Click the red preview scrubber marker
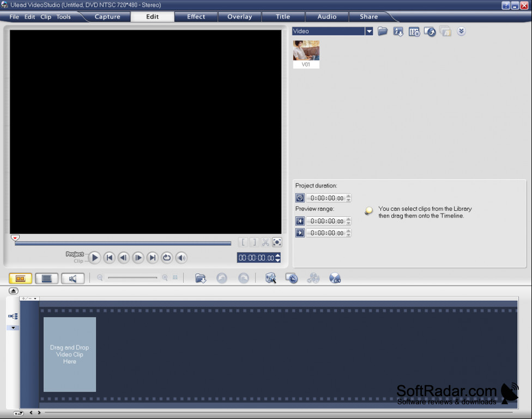532x419 pixels. click(15, 238)
